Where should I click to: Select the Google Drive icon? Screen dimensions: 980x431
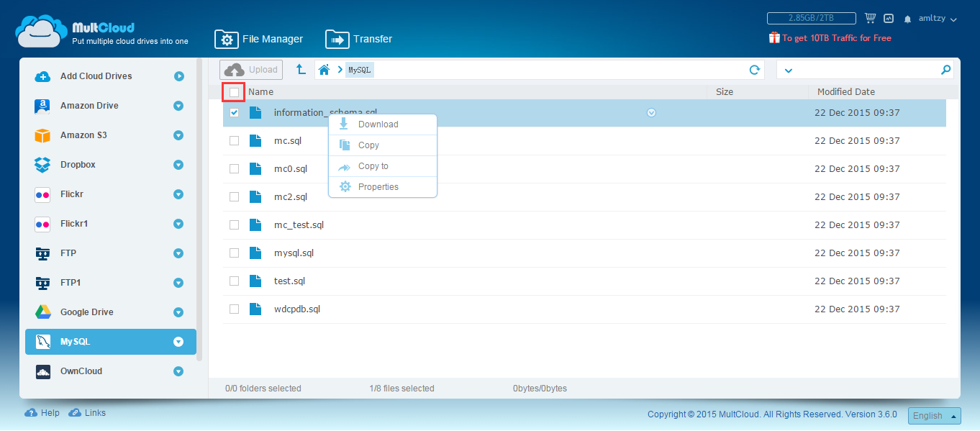[x=42, y=312]
